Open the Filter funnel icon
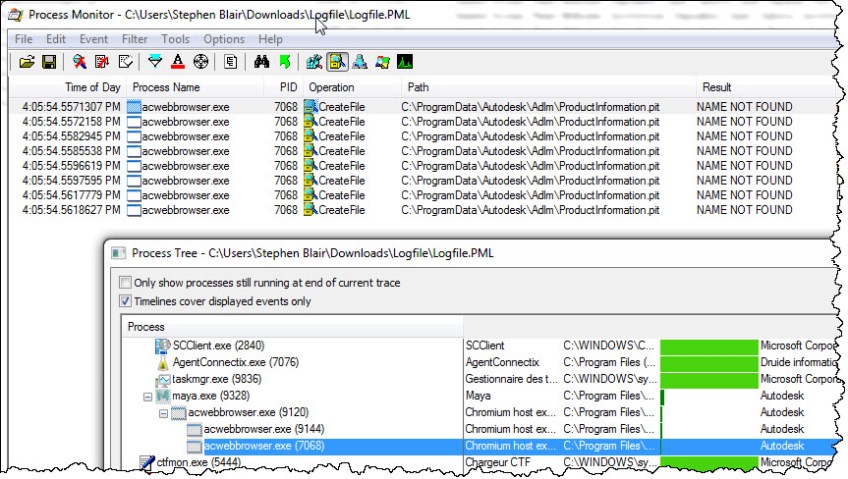848x479 pixels. [x=155, y=62]
